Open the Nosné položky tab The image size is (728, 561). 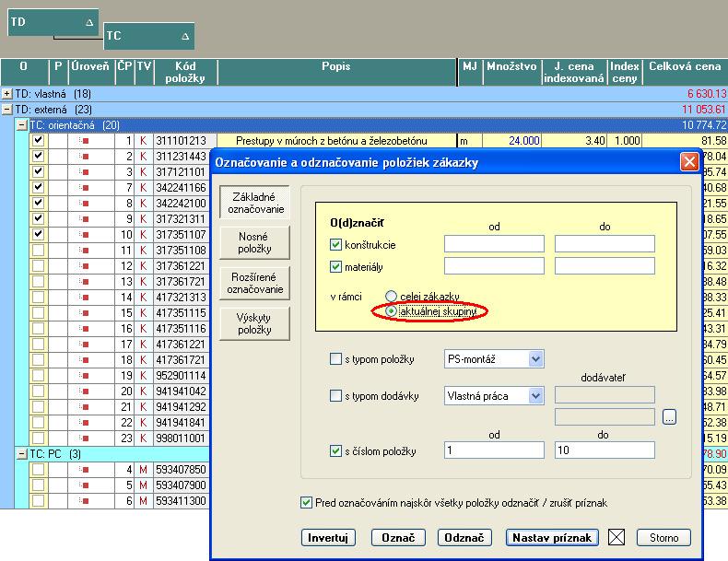tap(254, 242)
